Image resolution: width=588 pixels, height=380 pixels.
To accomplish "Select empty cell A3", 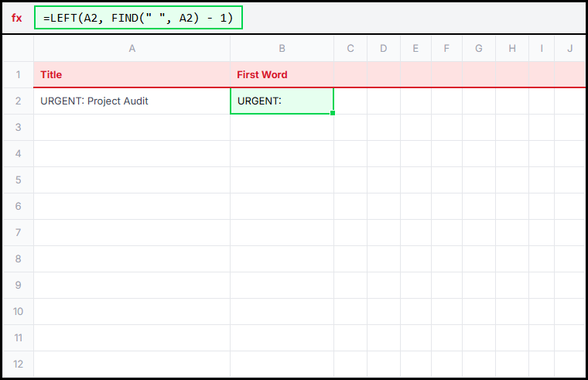I will pos(132,128).
